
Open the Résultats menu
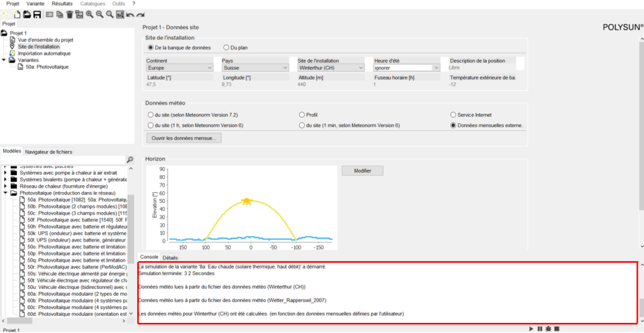point(62,4)
